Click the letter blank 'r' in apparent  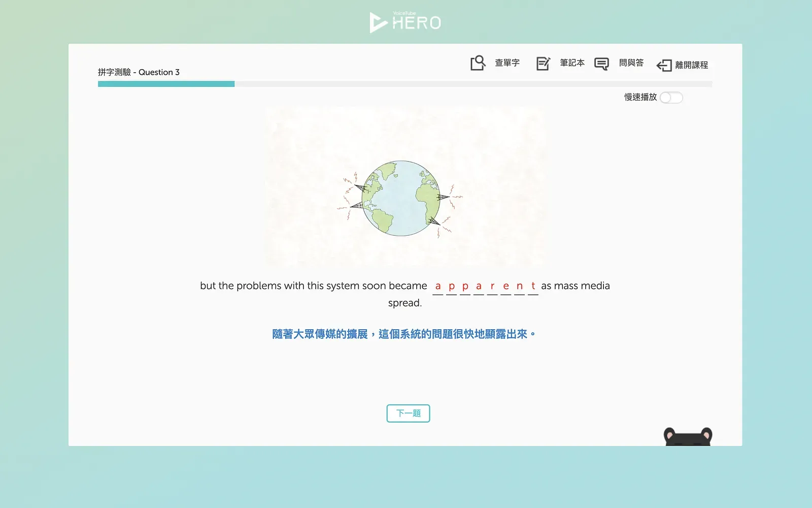click(492, 287)
